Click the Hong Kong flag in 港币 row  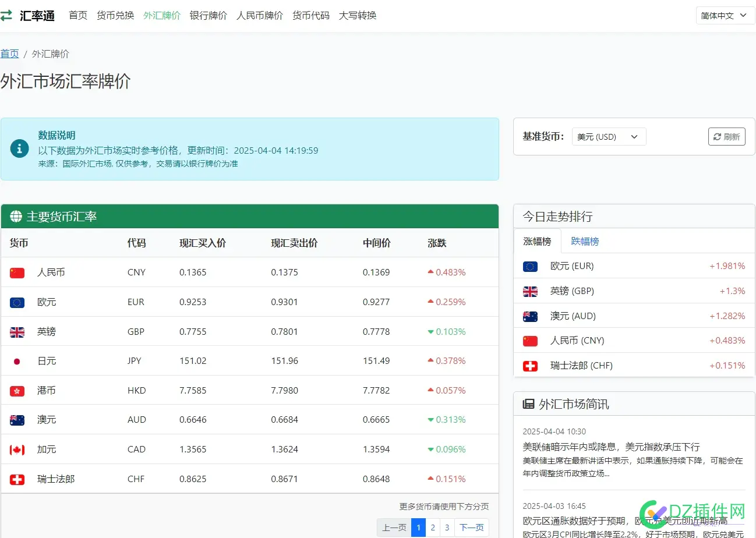pos(17,390)
